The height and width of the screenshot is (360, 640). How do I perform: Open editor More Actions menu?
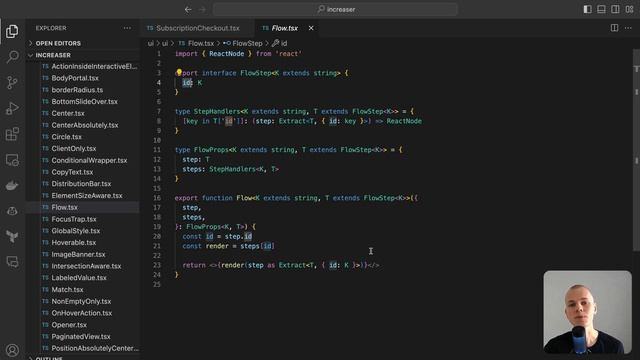[x=628, y=28]
